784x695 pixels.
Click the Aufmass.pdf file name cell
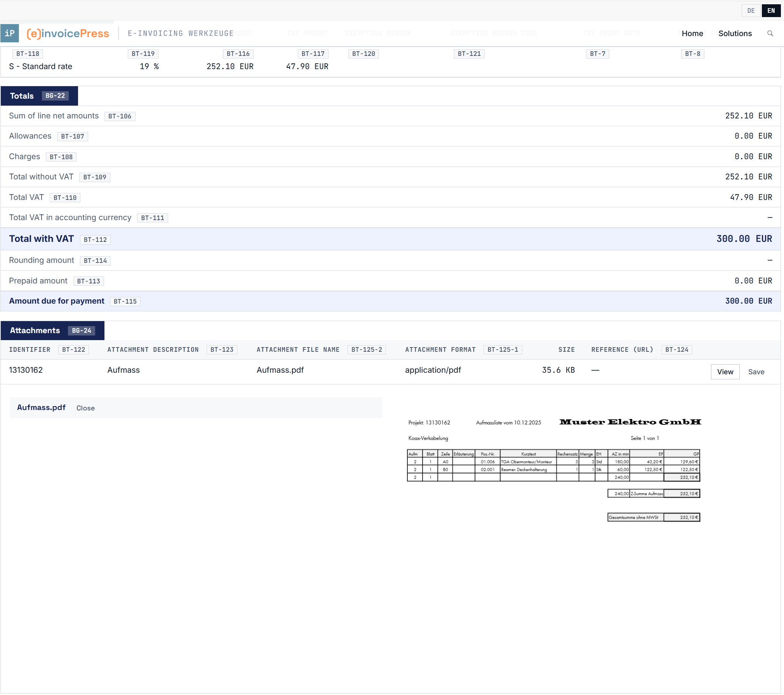point(280,370)
